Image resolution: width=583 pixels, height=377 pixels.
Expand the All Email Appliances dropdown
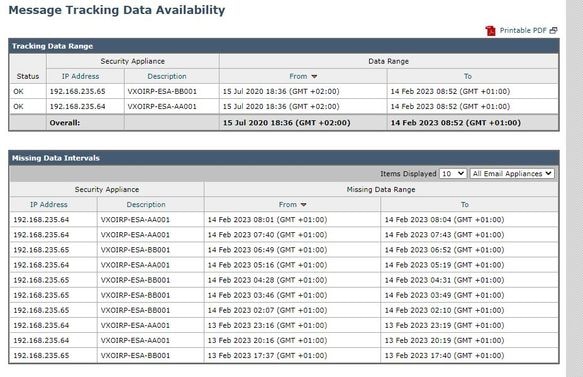(512, 174)
